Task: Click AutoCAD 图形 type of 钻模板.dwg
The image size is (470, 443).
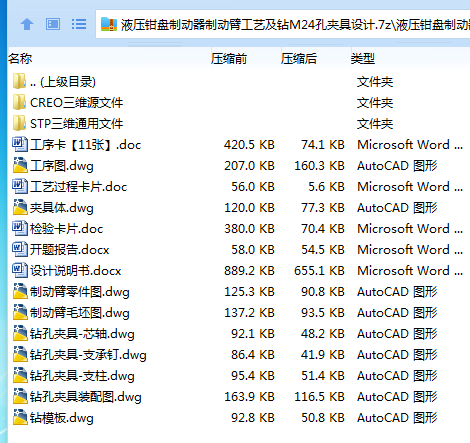Action: 397,418
